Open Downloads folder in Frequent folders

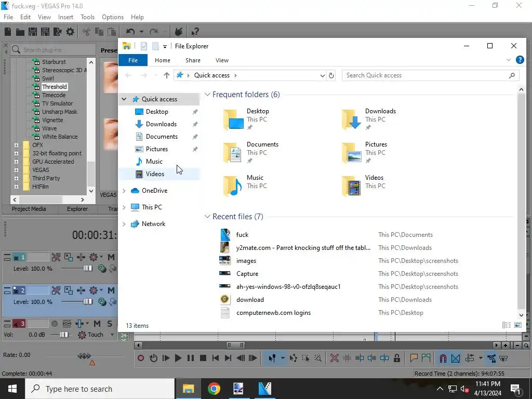tap(369, 119)
